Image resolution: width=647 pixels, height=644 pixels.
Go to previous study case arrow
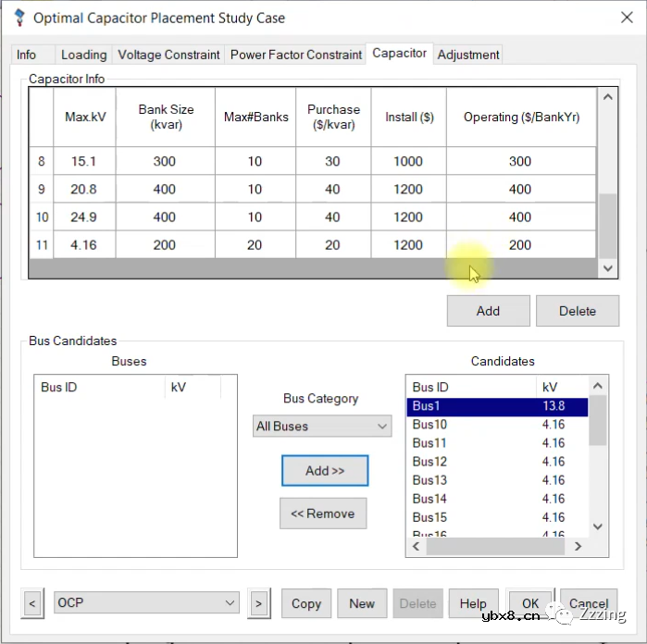coord(32,604)
